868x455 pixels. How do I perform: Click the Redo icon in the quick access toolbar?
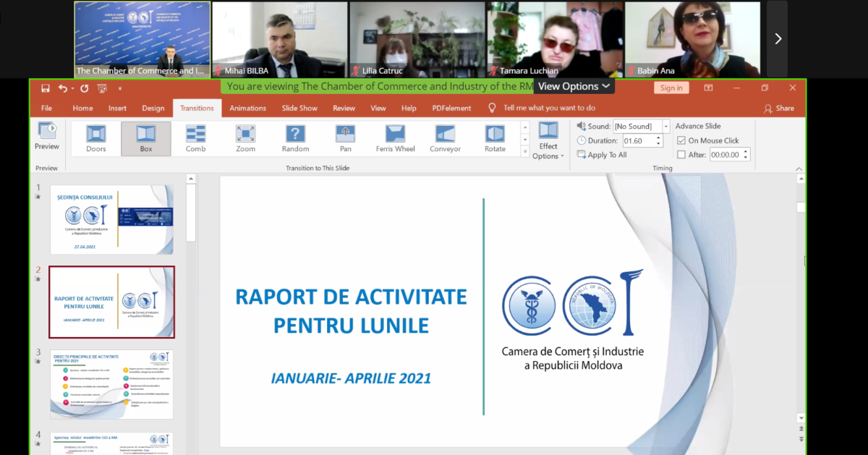point(84,88)
